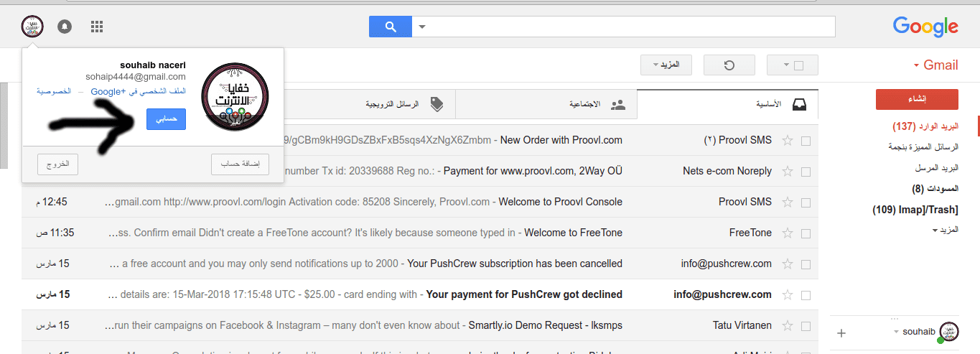Click the refresh inbox icon
980x354 pixels.
729,65
